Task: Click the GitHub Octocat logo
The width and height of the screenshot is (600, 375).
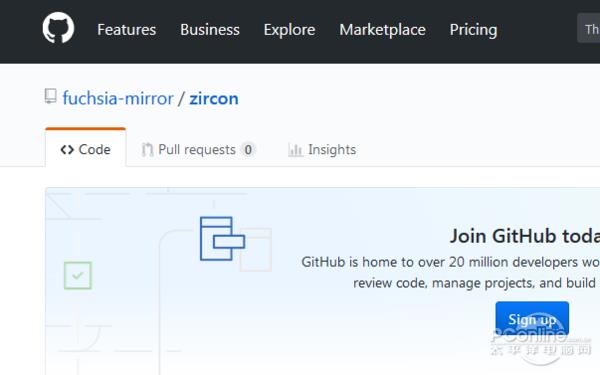Action: tap(58, 28)
